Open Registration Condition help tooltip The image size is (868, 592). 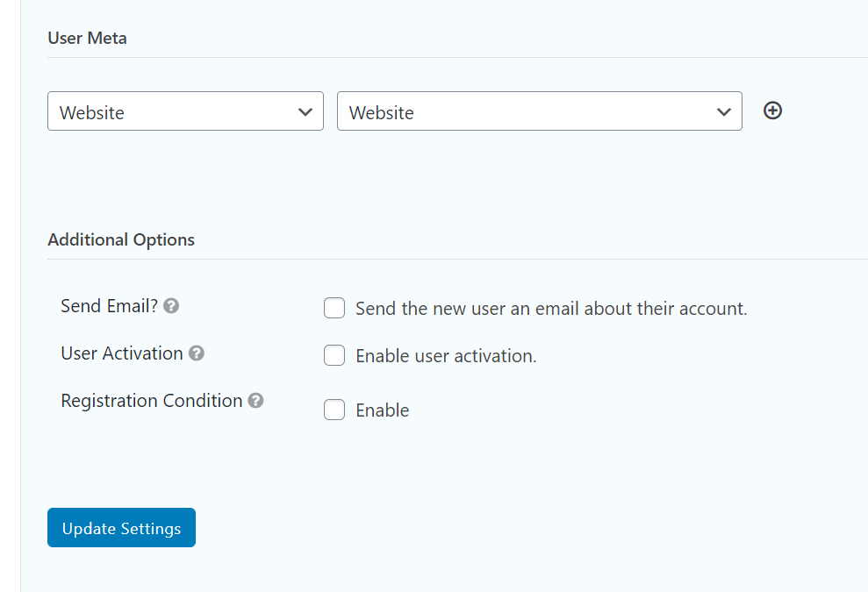[255, 400]
